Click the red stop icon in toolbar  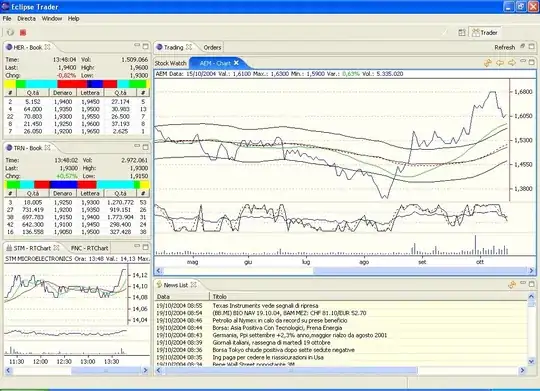[23, 33]
